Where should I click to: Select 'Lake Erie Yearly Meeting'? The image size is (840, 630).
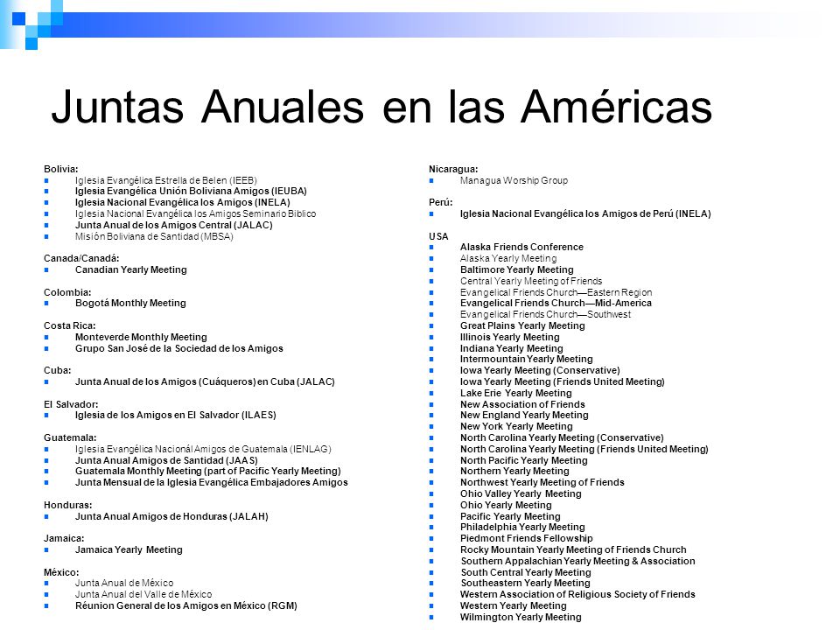tap(516, 393)
